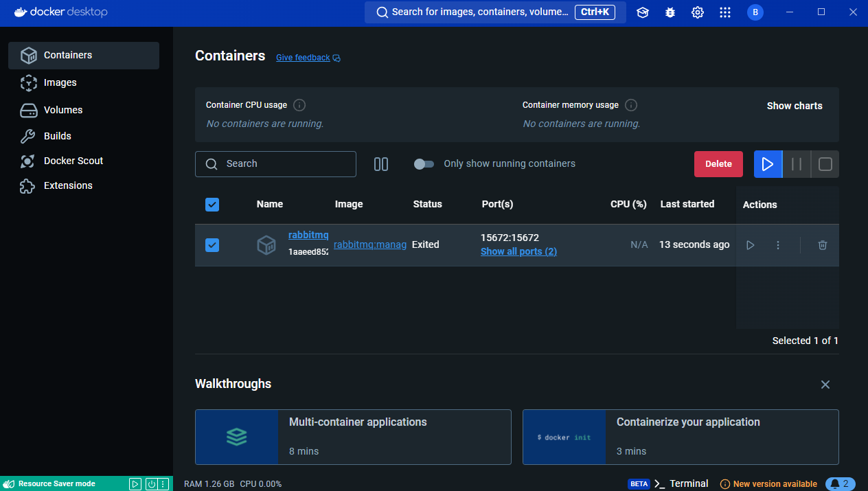This screenshot has width=868, height=491.
Task: Click New version available notice
Action: 768,484
